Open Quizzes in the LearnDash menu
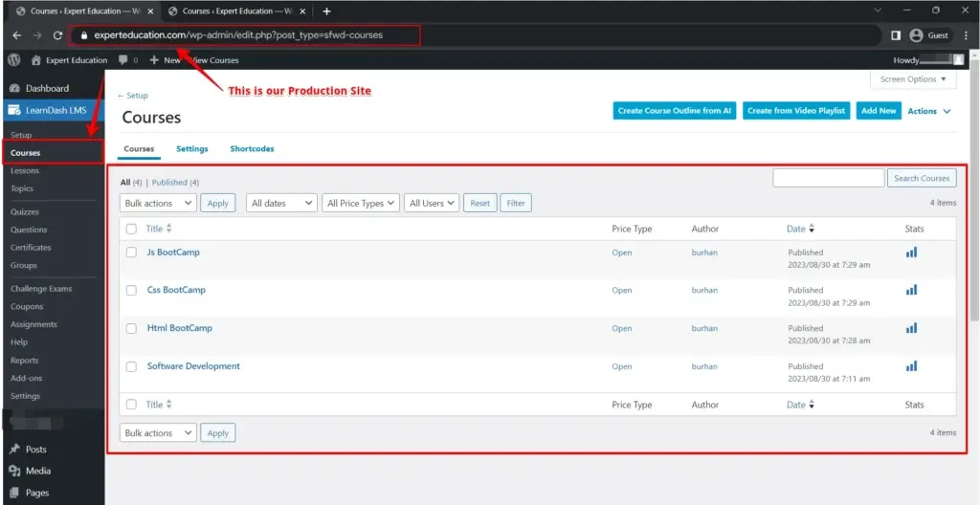Screen dimensions: 980x505 coord(25,212)
